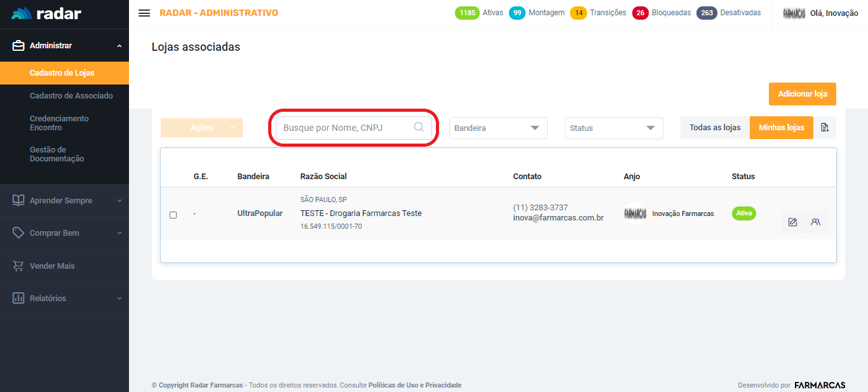Open Gestão de Documentação menu item
Image resolution: width=868 pixels, height=392 pixels.
click(x=57, y=154)
